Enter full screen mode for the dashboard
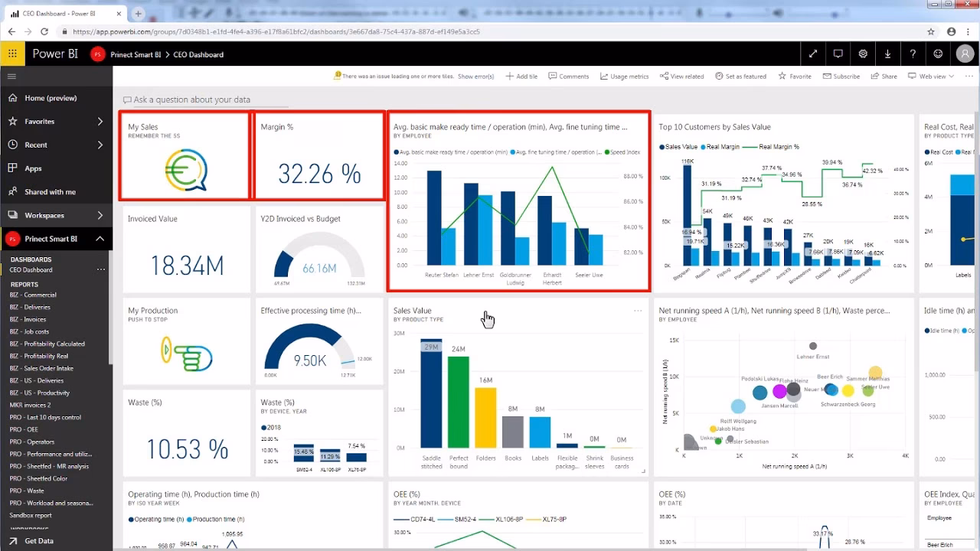This screenshot has height=551, width=980. tap(813, 54)
